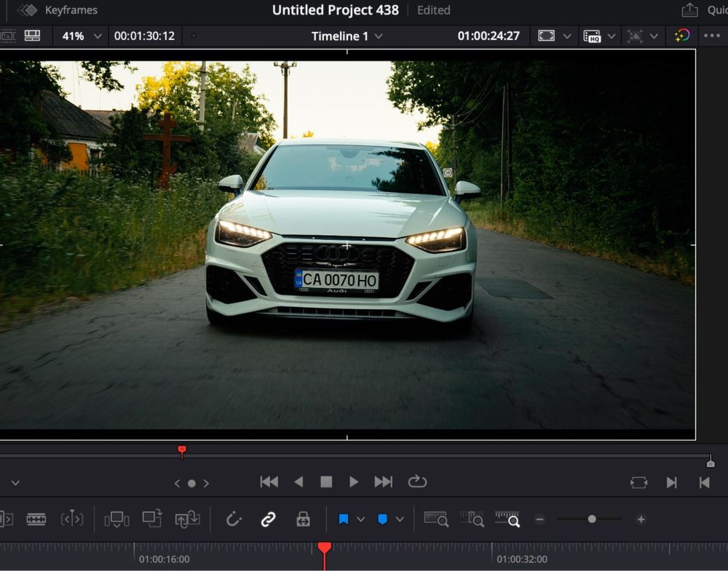The image size is (728, 571).
Task: Zoom out timeline with minus button
Action: (x=539, y=519)
